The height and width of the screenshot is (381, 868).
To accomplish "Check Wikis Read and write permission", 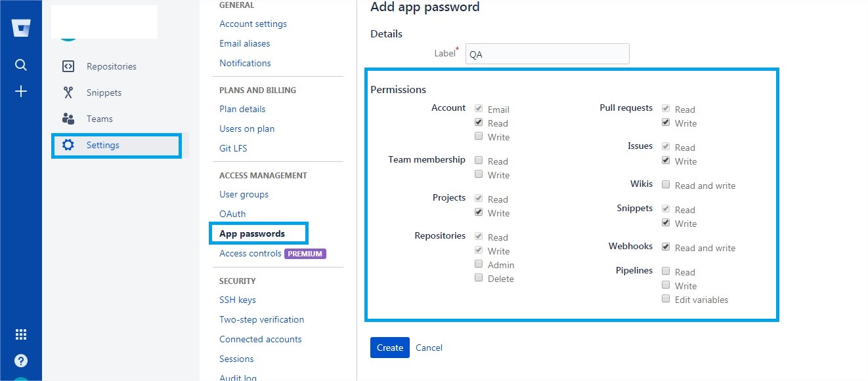I will point(666,185).
